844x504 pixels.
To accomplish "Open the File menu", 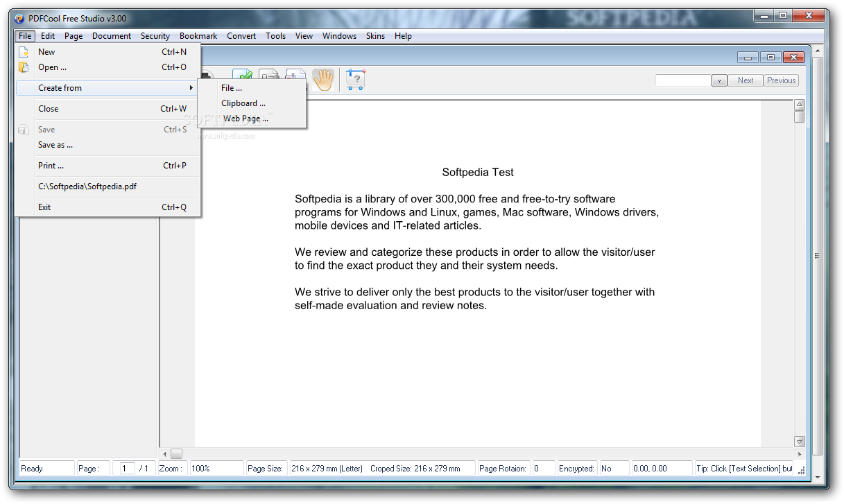I will (x=25, y=36).
